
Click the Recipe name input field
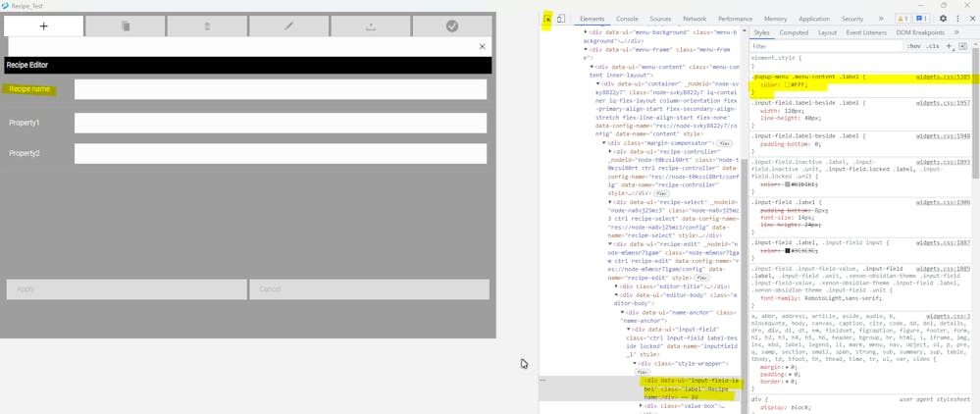point(281,89)
